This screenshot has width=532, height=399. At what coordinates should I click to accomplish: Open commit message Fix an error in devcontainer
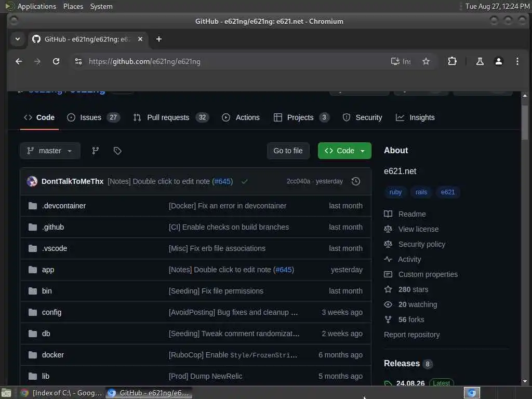[228, 206]
